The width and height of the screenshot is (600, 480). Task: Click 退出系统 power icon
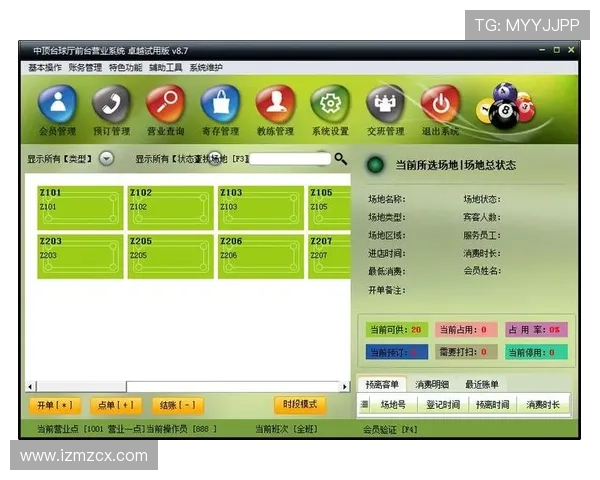[440, 104]
